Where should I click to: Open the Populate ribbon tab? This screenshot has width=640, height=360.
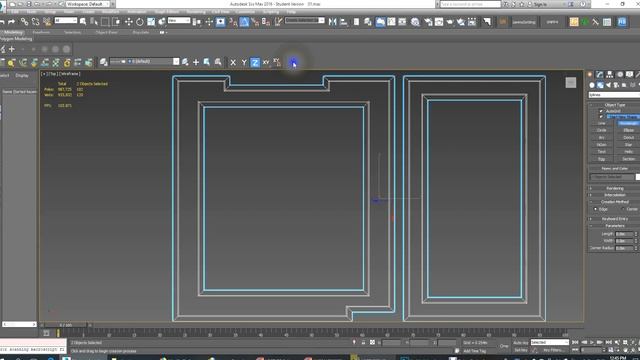(x=141, y=32)
